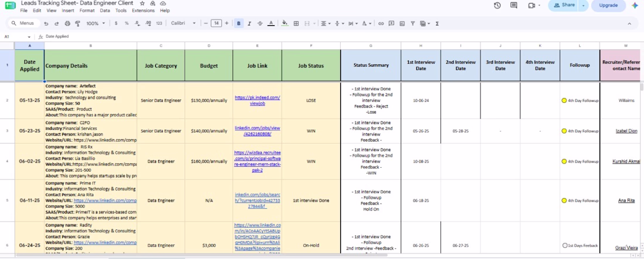Screen dimensions: 644x259
Task: Open the borders tool
Action: [x=296, y=23]
